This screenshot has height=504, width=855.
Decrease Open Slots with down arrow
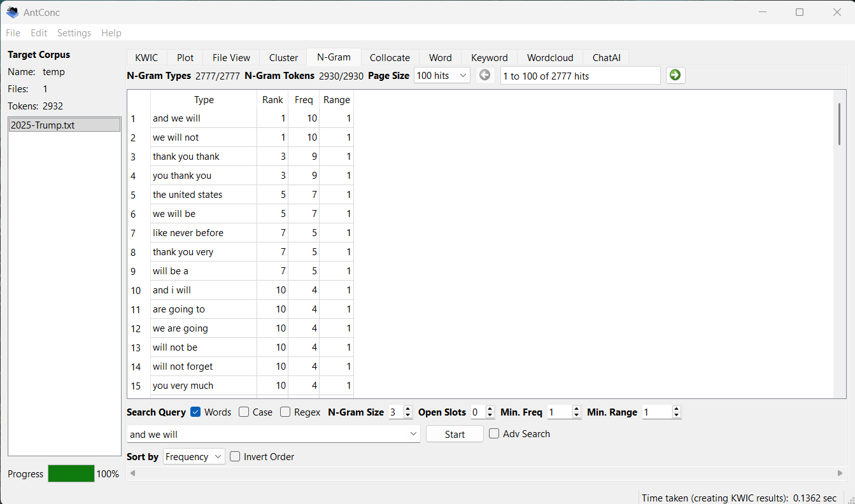pyautogui.click(x=490, y=416)
